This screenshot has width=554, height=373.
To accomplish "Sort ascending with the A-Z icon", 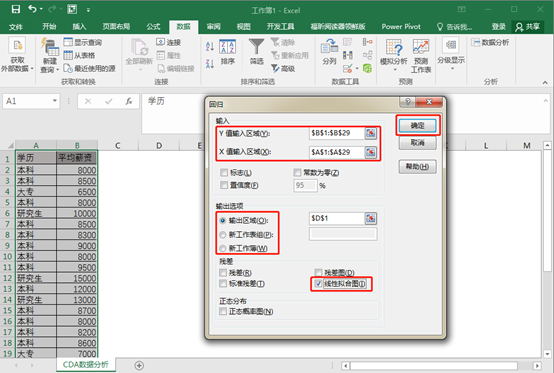I will point(210,46).
